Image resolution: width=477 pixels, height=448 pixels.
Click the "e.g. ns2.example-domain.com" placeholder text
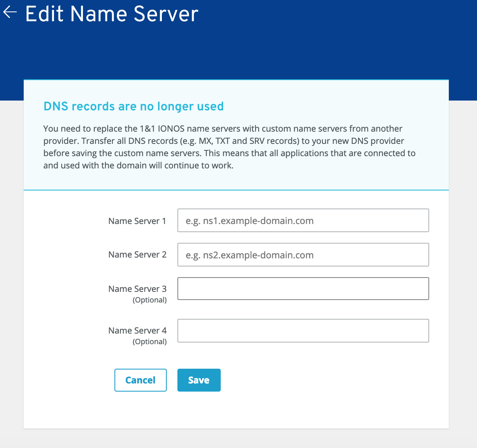click(x=249, y=255)
